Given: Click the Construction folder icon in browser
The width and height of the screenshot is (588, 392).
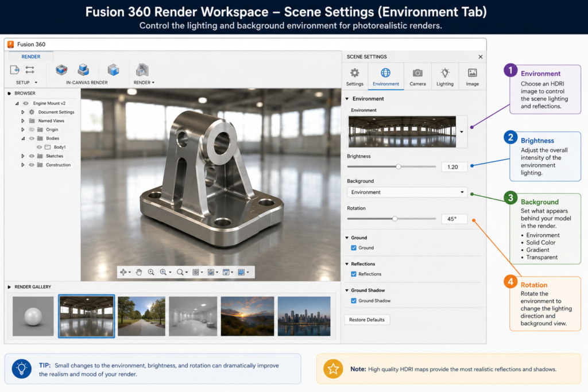Looking at the screenshot, I should 40,165.
